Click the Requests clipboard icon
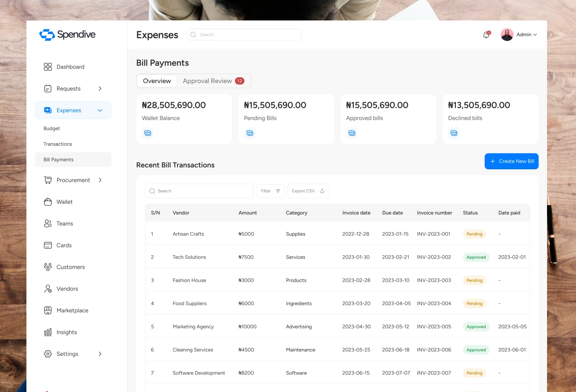576x392 pixels. [x=48, y=89]
